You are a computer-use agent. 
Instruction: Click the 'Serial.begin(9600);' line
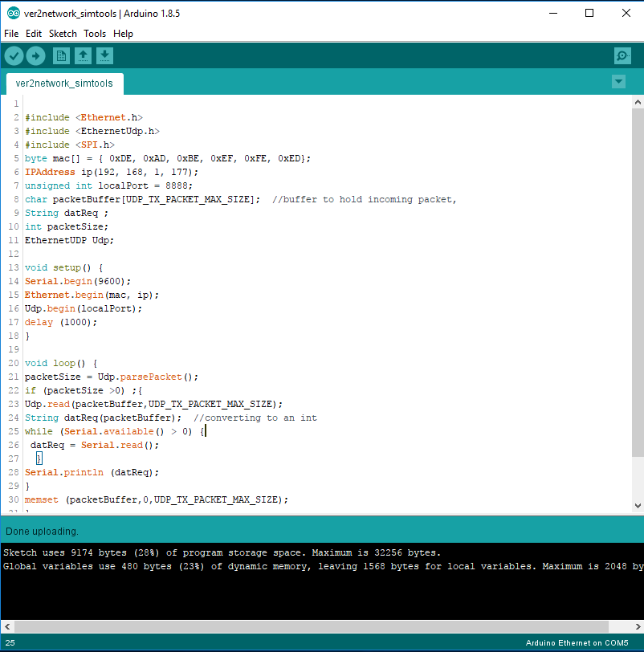[x=78, y=282]
